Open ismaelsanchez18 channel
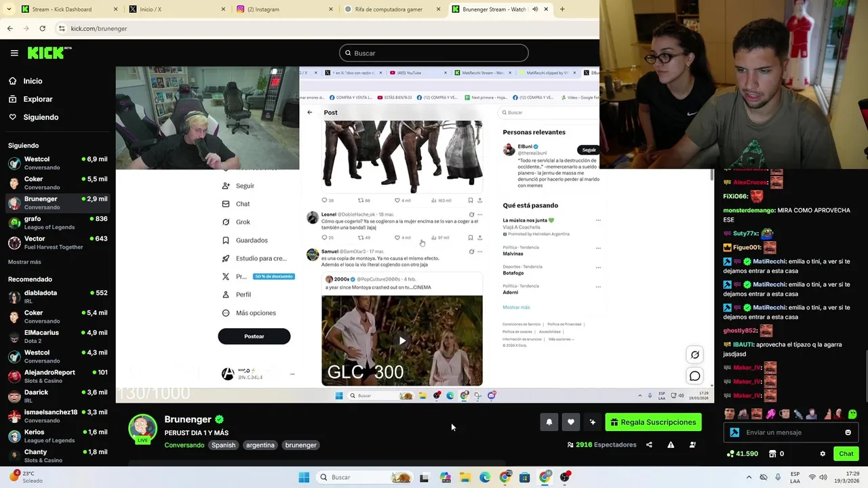868x488 pixels. coord(58,416)
